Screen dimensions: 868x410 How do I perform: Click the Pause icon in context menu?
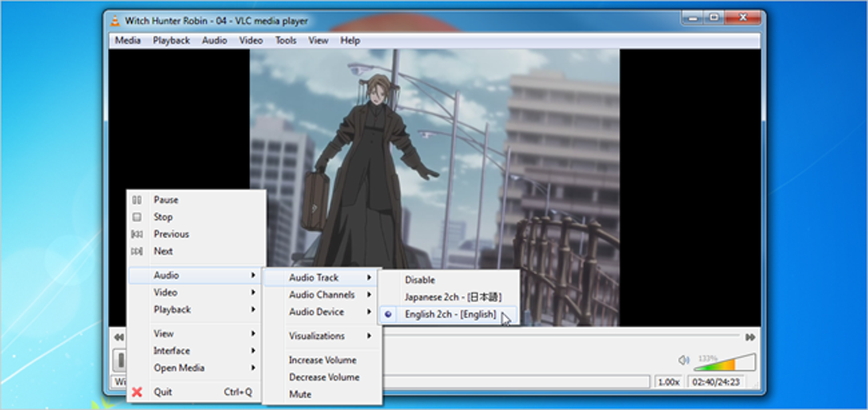click(x=137, y=200)
